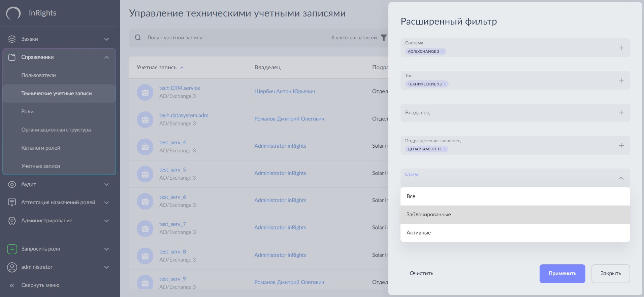The image size is (644, 297).
Task: Add a value with Система plus icon
Action: (621, 48)
